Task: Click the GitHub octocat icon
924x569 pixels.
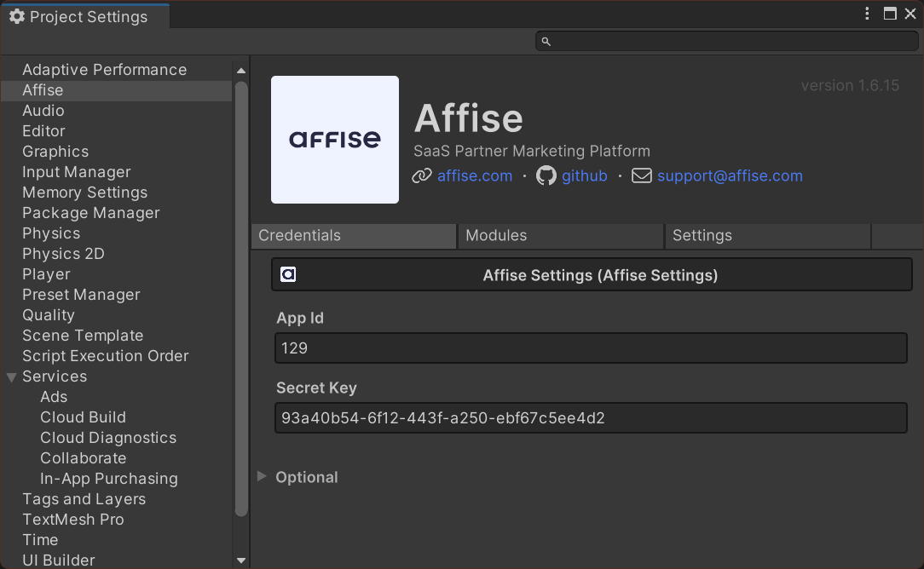Action: click(x=546, y=175)
